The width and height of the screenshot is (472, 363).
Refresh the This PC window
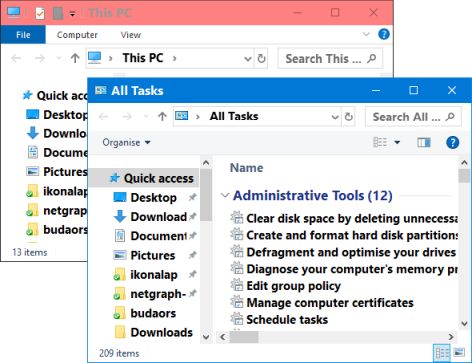click(x=261, y=59)
